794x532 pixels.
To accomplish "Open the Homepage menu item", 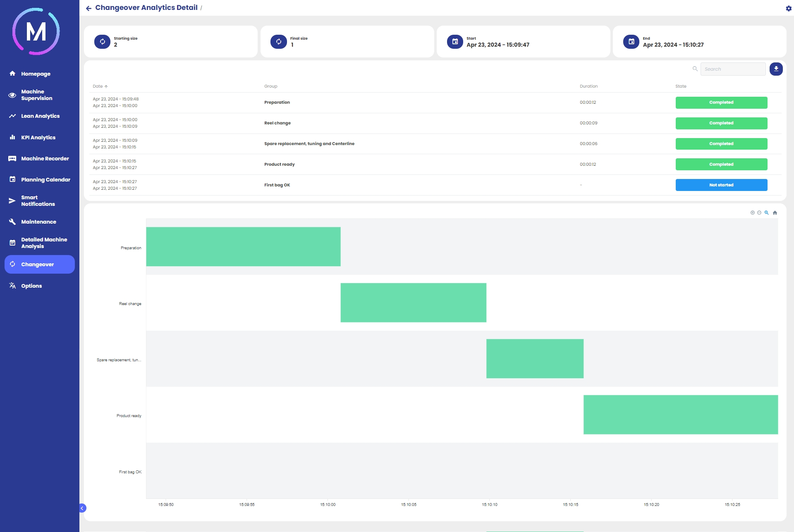I will [x=36, y=74].
